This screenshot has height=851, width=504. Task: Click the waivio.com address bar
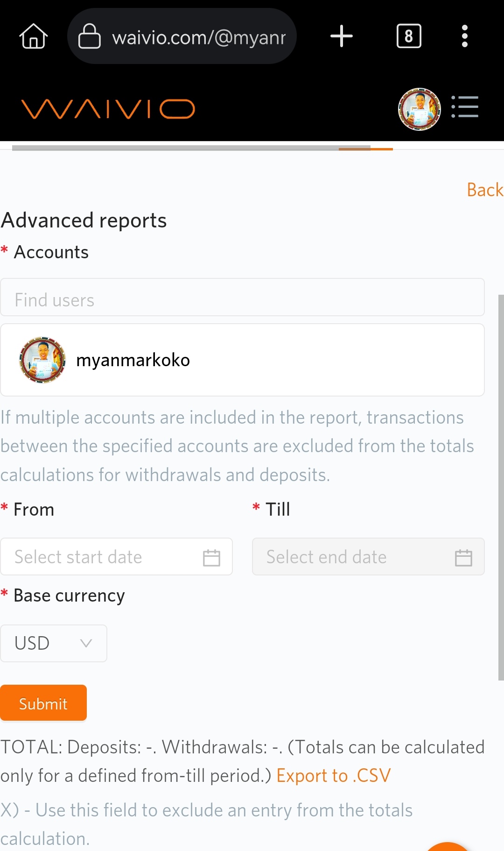199,37
